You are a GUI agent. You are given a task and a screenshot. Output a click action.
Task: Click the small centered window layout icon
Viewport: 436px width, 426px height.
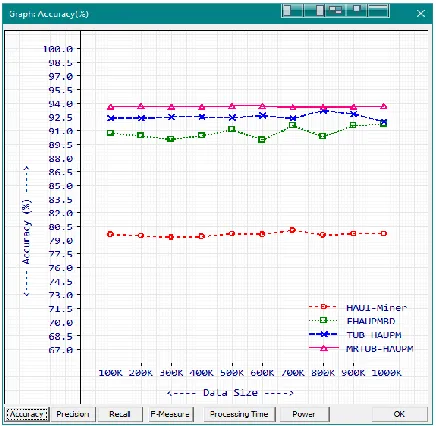(x=357, y=10)
